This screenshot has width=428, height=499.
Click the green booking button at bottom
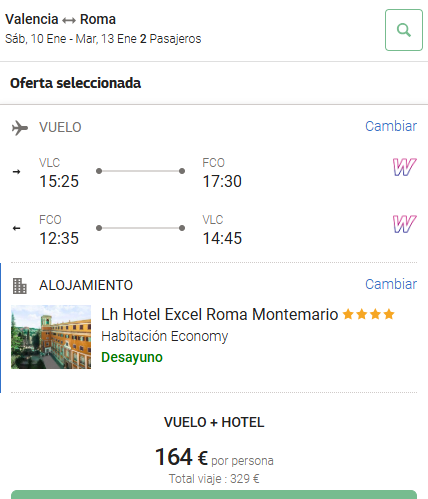214,495
